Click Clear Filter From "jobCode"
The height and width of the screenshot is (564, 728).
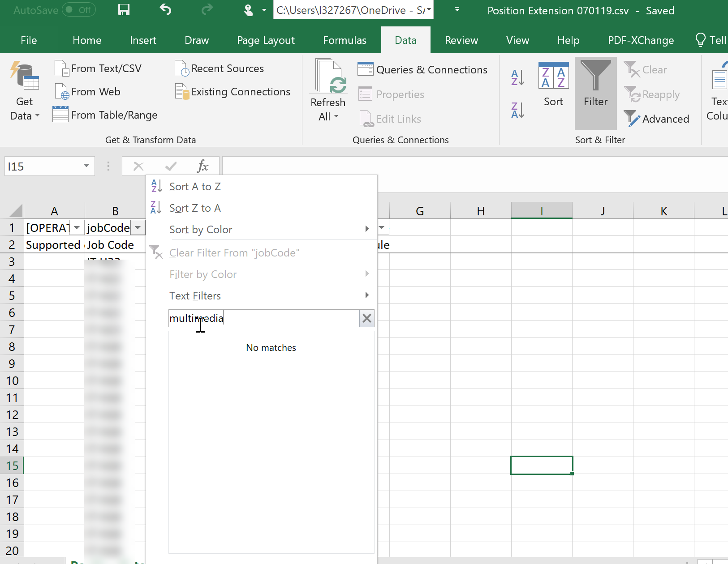[x=262, y=253]
